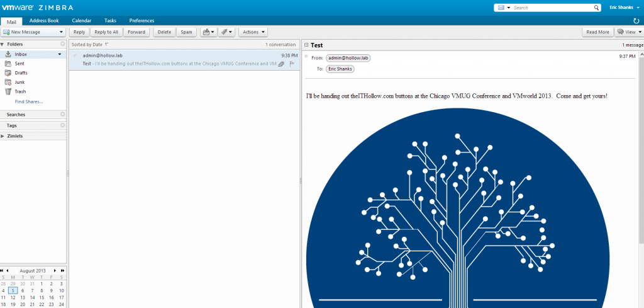Expand the Zimlets section

(x=3, y=136)
